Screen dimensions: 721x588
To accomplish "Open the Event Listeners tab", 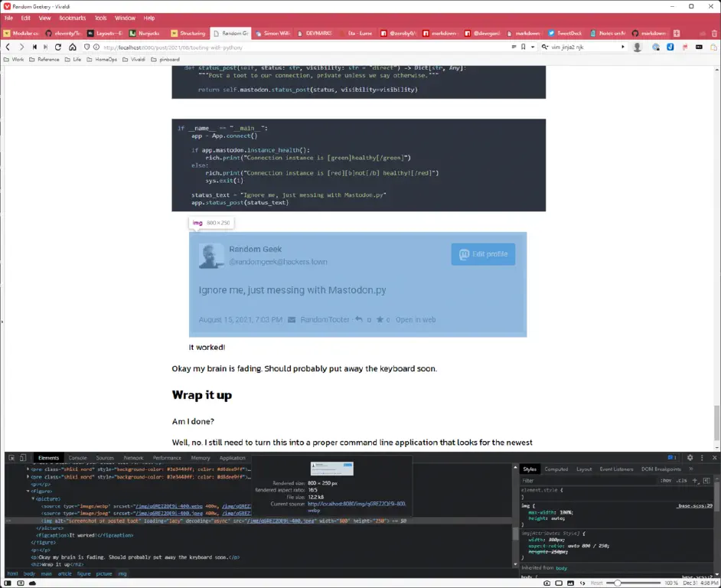I will coord(616,469).
